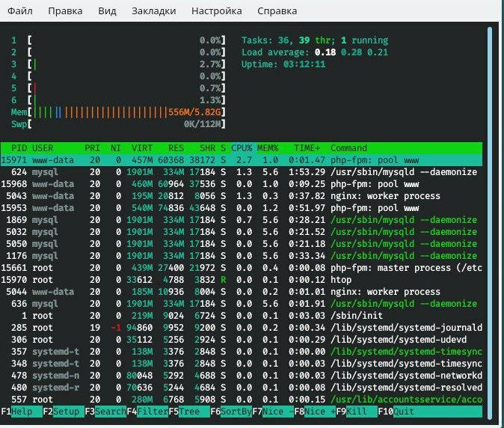Select PID 348 systemd-timesync row

tap(242, 364)
